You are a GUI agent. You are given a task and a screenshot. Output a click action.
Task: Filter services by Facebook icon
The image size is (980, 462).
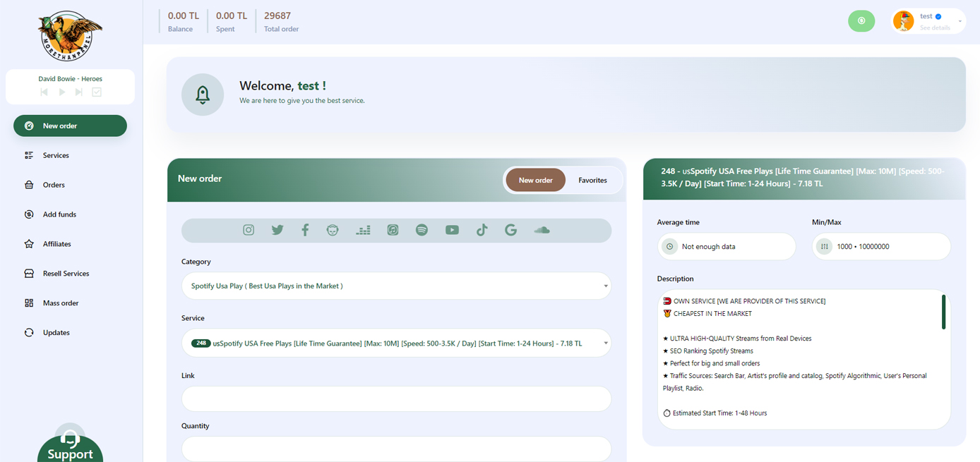point(305,230)
